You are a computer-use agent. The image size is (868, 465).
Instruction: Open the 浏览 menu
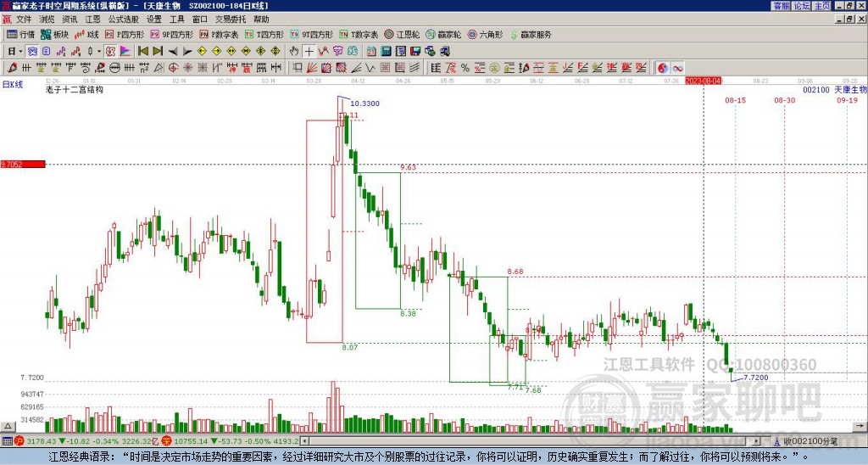pyautogui.click(x=47, y=20)
